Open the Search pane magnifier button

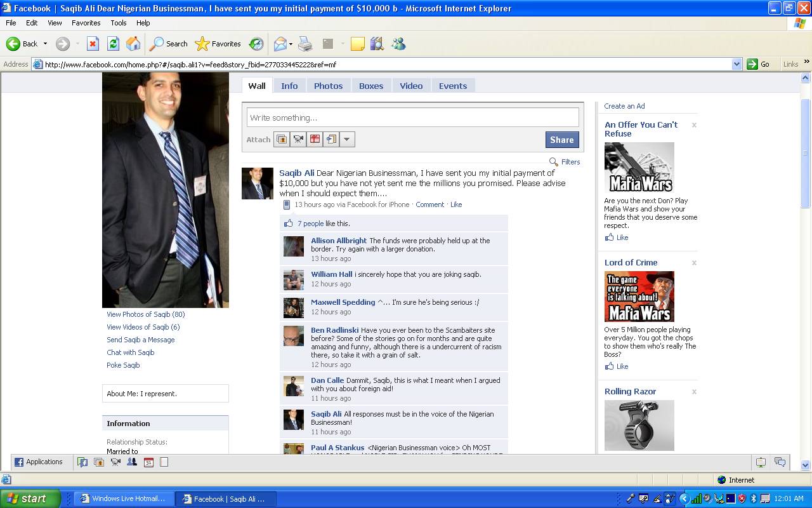169,44
